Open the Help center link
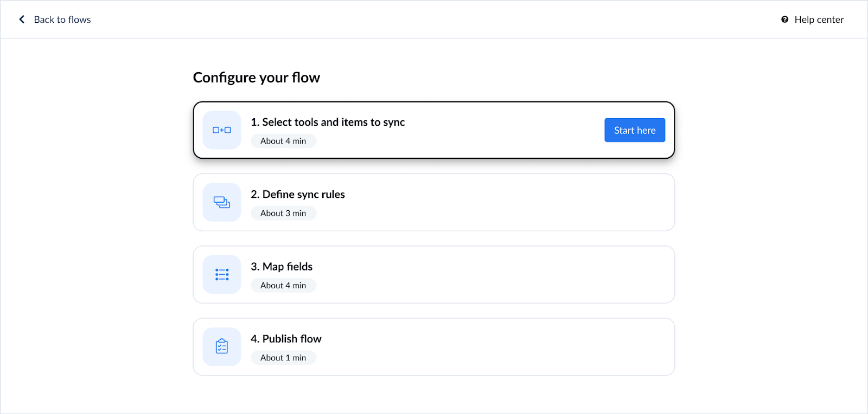 (819, 20)
